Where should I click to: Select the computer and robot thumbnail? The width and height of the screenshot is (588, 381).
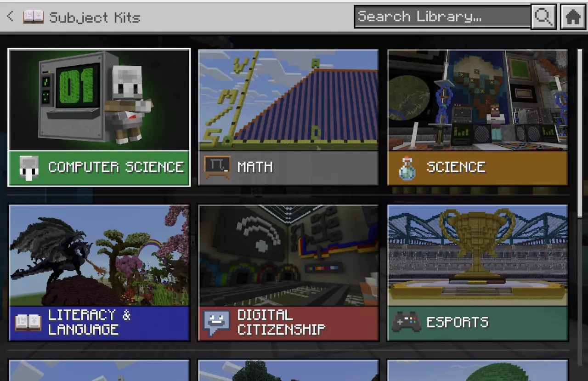click(x=99, y=100)
